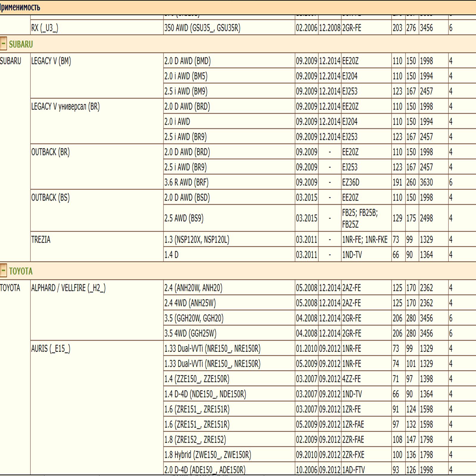Click the FB25; FB25B; FB25Z engine cell
Screen dimensions: 476x476
click(360, 218)
